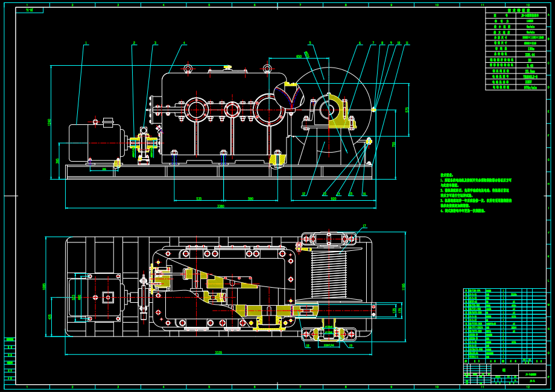
Task: Select the 650 dimension above the drum
Action: tap(299, 56)
